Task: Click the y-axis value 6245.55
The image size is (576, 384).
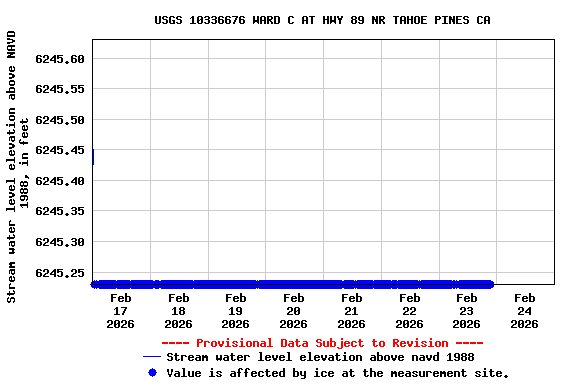Action: (x=60, y=89)
